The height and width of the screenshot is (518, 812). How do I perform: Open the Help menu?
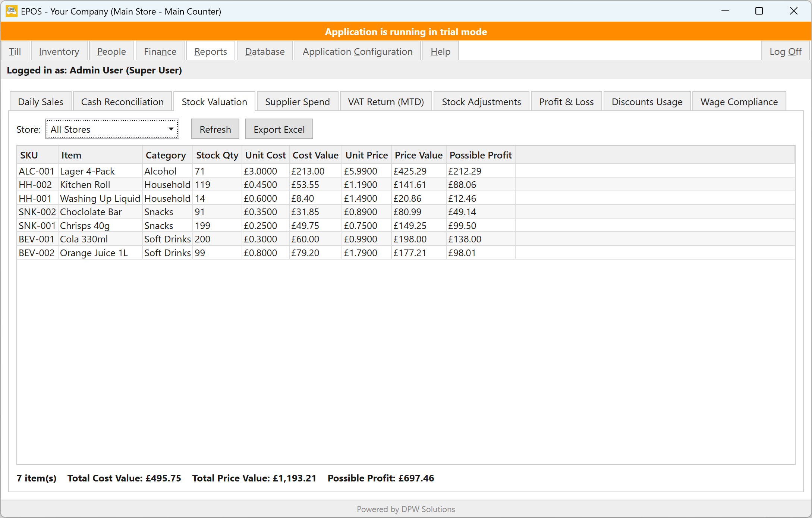[x=440, y=51]
